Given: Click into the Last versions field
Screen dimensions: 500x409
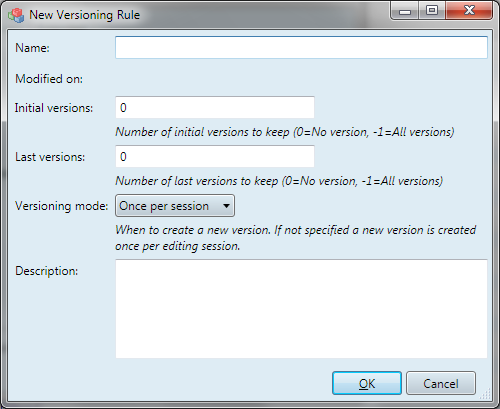Looking at the screenshot, I should (x=215, y=156).
